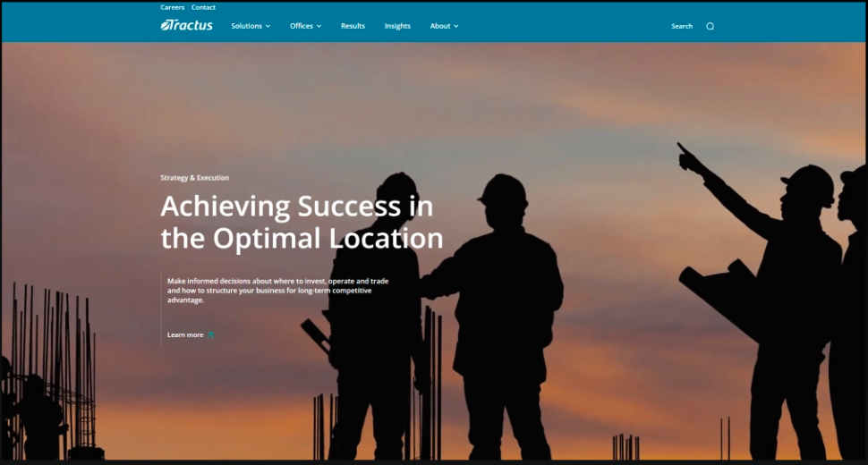Image resolution: width=868 pixels, height=465 pixels.
Task: Select the Offices menu label
Action: point(301,26)
